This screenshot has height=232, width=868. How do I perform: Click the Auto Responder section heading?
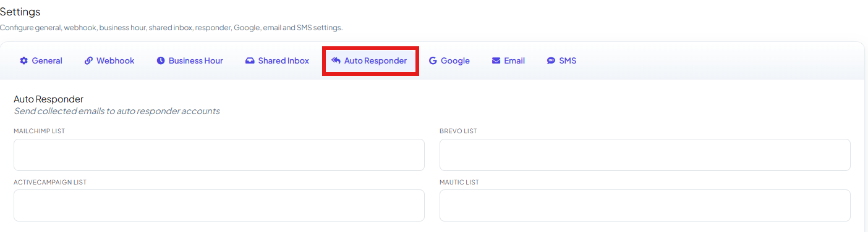click(48, 99)
